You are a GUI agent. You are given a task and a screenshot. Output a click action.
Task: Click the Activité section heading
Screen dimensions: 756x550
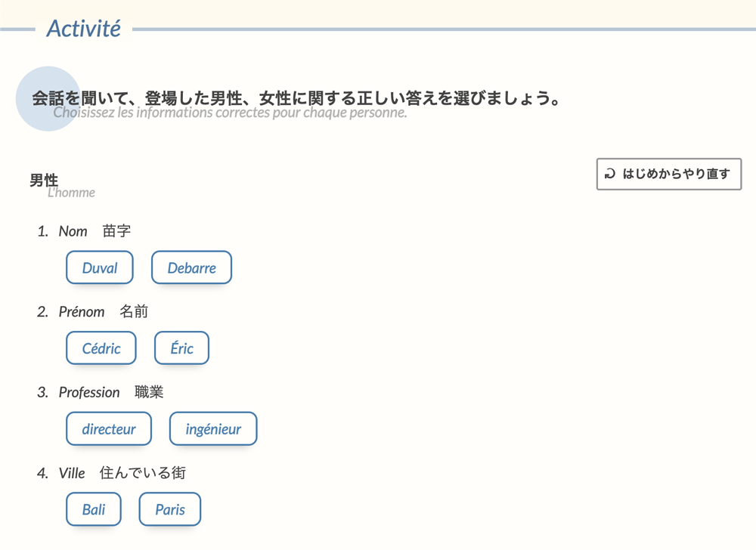click(83, 29)
